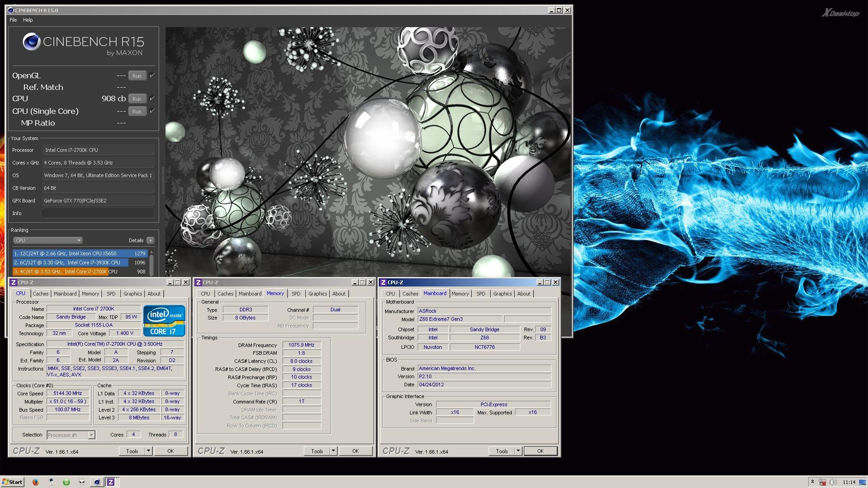Show hidden tray icons
This screenshot has width=868, height=488.
pos(812,482)
